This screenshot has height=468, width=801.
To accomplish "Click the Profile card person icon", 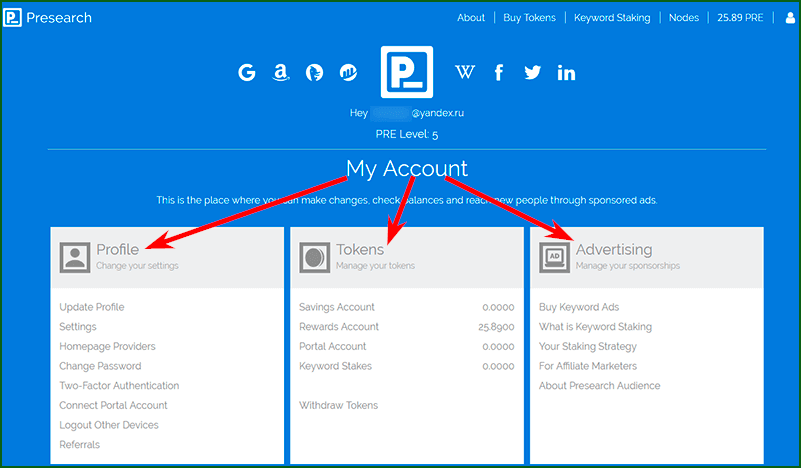I will 75,258.
